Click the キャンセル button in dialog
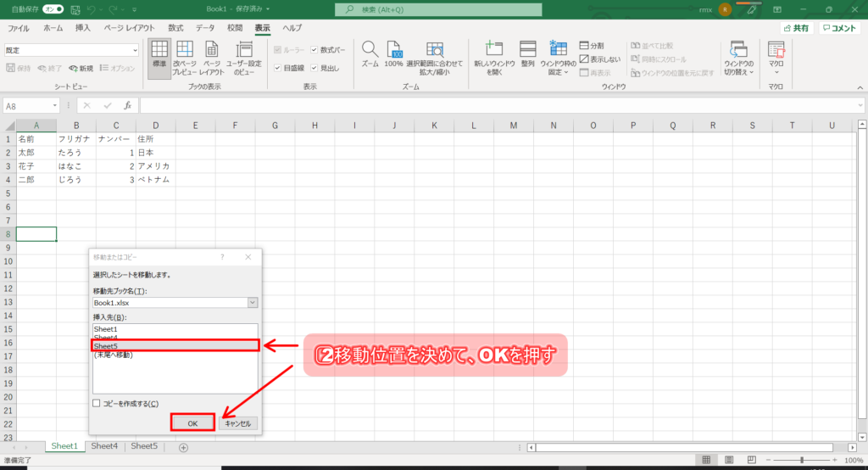The height and width of the screenshot is (470, 868). point(237,423)
